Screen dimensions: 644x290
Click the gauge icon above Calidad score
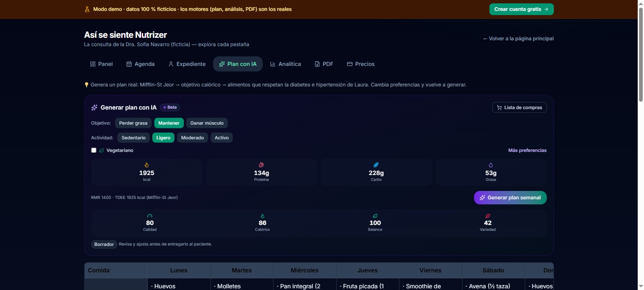click(x=150, y=216)
